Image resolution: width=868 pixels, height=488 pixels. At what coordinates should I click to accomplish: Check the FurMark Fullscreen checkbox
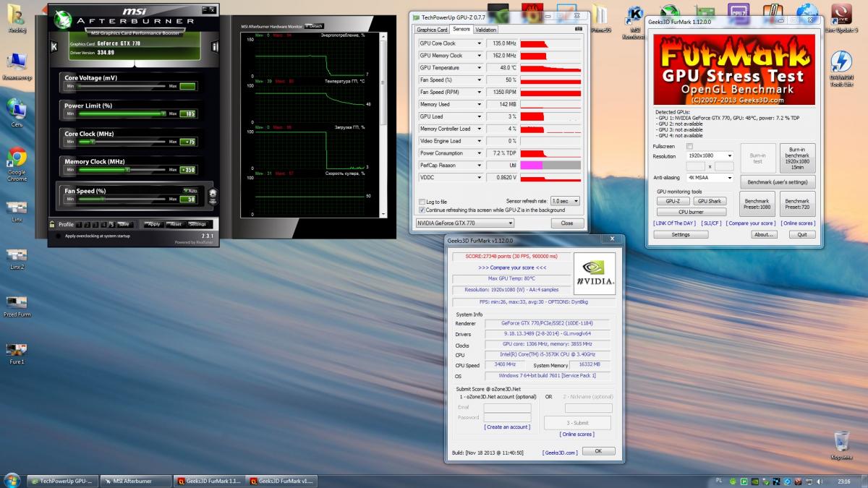click(689, 146)
